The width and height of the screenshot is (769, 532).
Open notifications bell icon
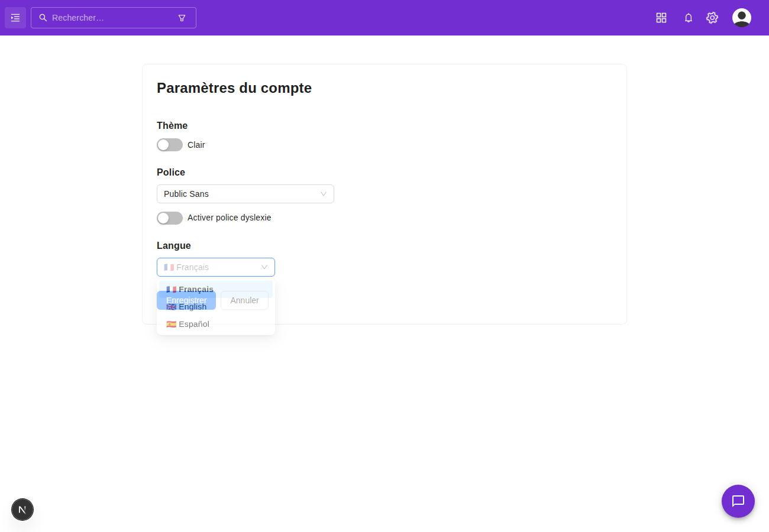[689, 18]
